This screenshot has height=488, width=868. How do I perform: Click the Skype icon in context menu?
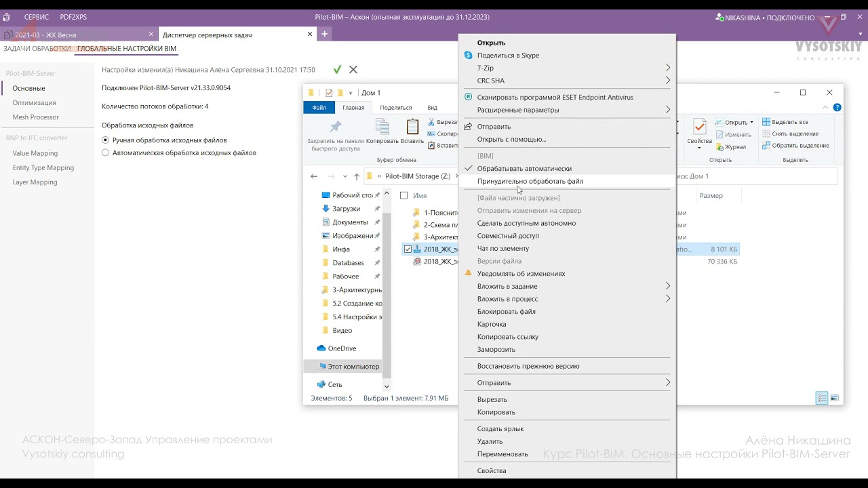click(x=468, y=55)
